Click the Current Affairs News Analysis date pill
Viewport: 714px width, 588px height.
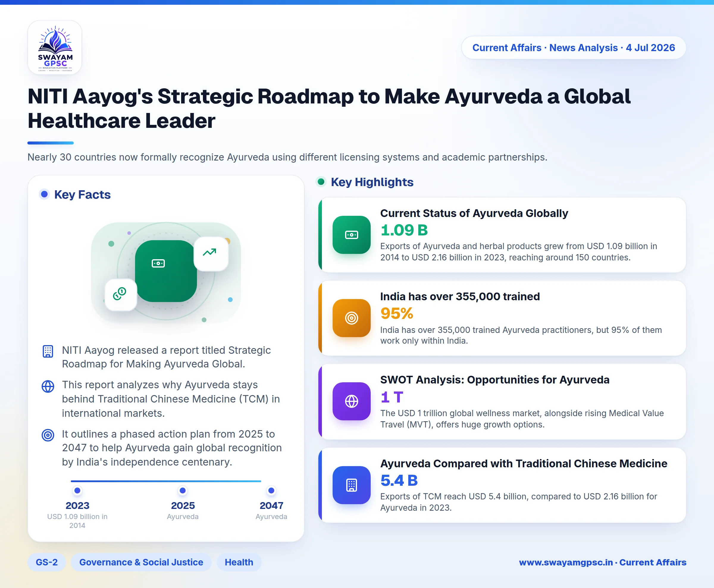tap(574, 48)
